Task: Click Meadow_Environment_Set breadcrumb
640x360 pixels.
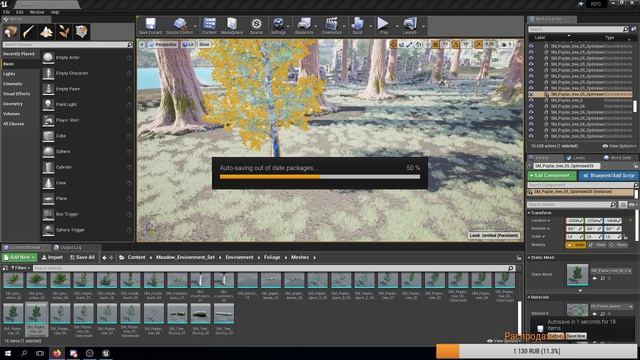Action: [185, 258]
